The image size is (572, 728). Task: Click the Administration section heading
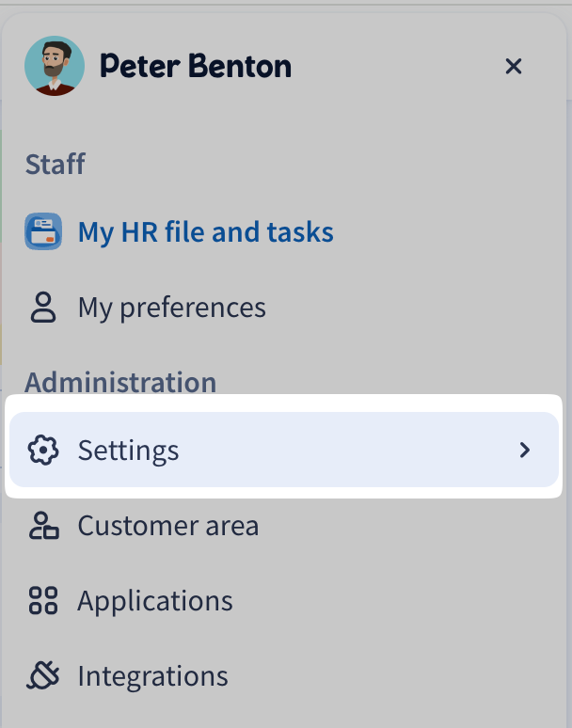point(120,383)
